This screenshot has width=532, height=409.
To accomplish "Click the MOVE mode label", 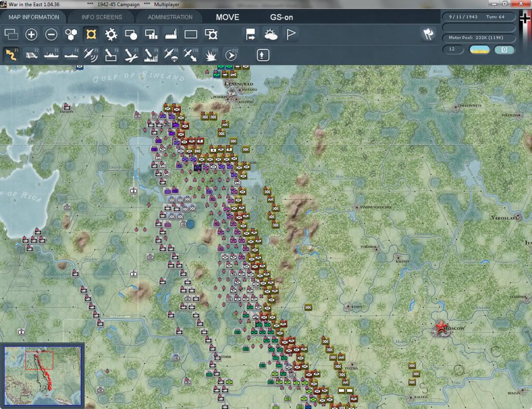I will (228, 17).
